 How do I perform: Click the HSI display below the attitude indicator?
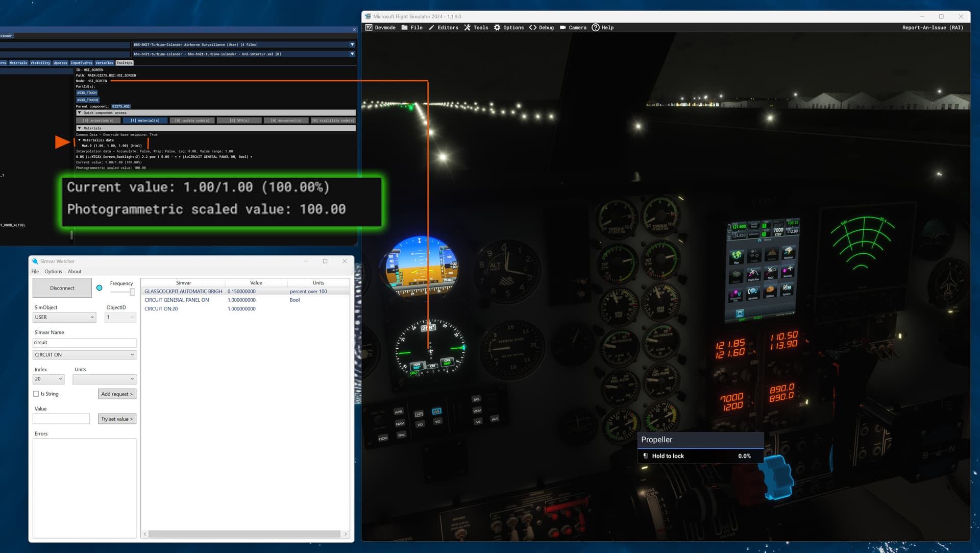[430, 347]
